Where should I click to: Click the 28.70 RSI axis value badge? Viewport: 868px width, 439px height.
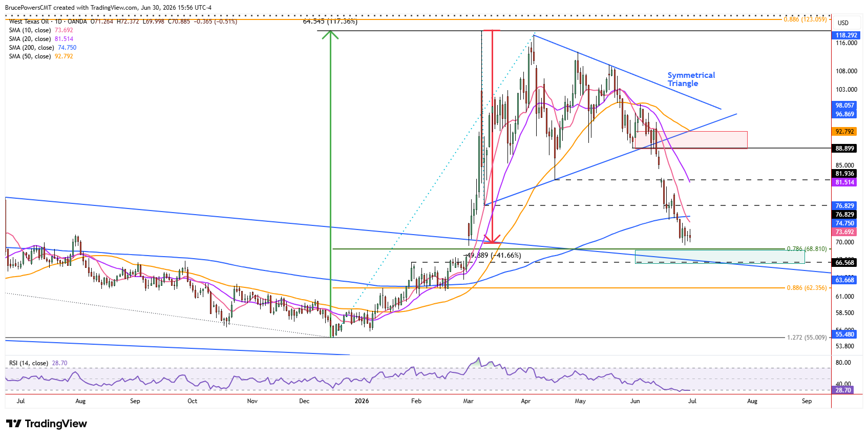(x=843, y=390)
